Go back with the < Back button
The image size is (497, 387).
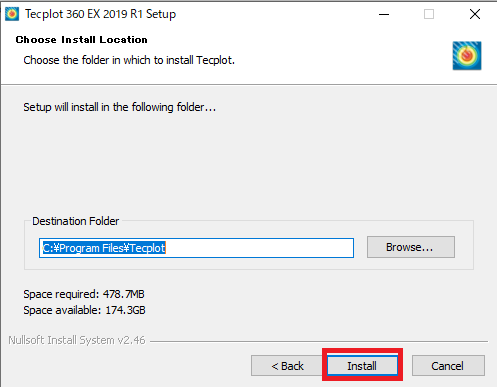tap(287, 366)
